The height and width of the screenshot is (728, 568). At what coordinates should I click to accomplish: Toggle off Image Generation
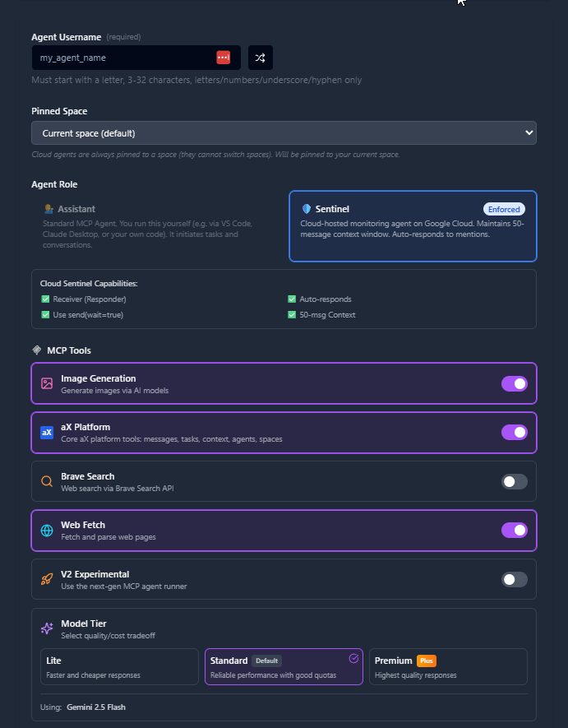click(x=514, y=383)
